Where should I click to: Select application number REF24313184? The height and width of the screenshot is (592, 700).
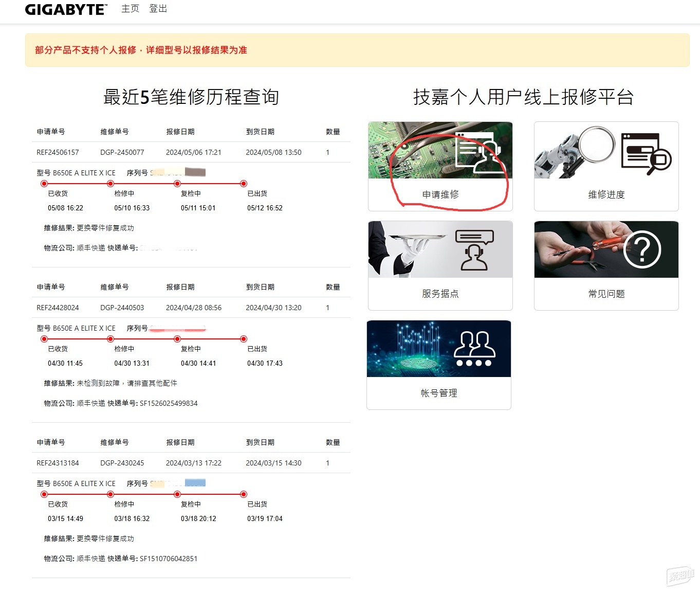click(x=58, y=463)
